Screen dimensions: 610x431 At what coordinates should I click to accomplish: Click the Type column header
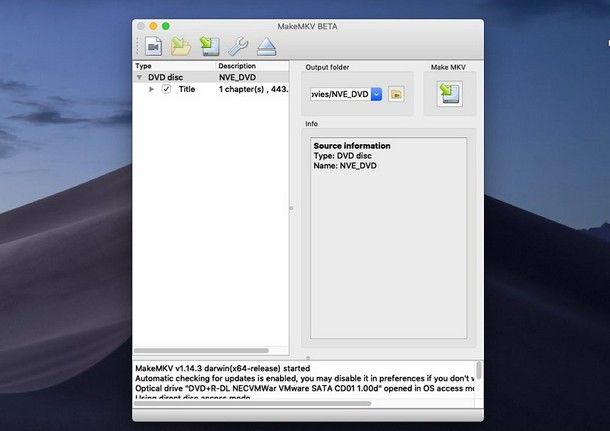(174, 66)
